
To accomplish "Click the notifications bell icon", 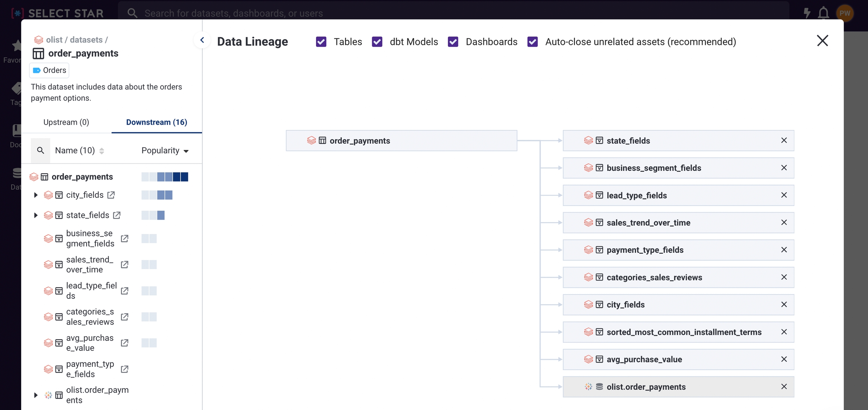I will point(823,13).
